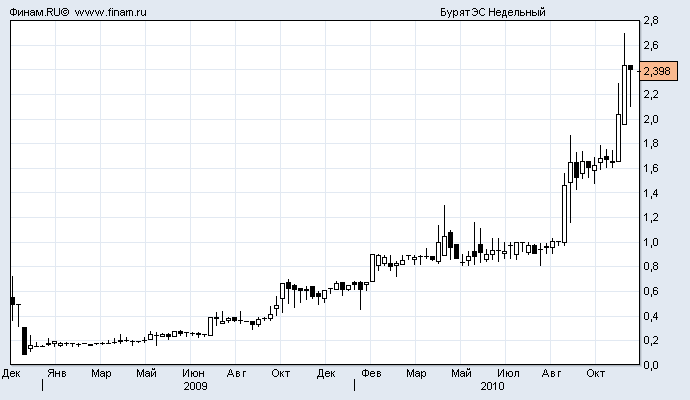690x400 pixels.
Task: Click the orange 2,398 current price tag
Action: 657,71
